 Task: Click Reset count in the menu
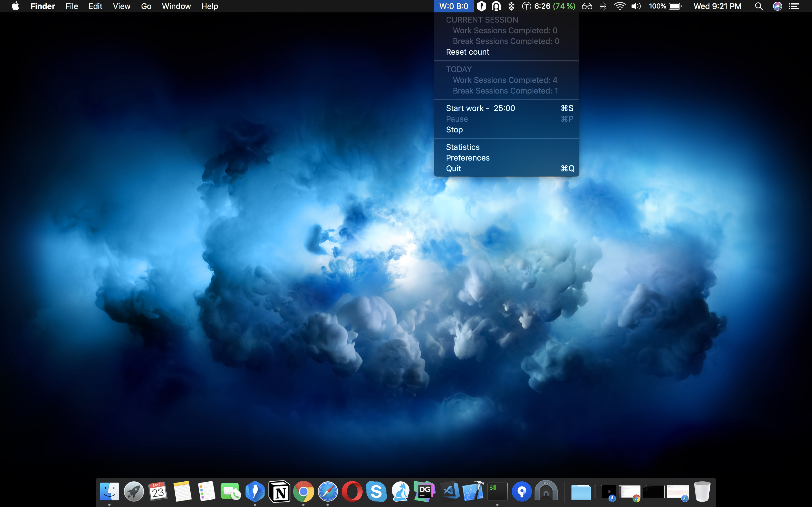pos(467,52)
